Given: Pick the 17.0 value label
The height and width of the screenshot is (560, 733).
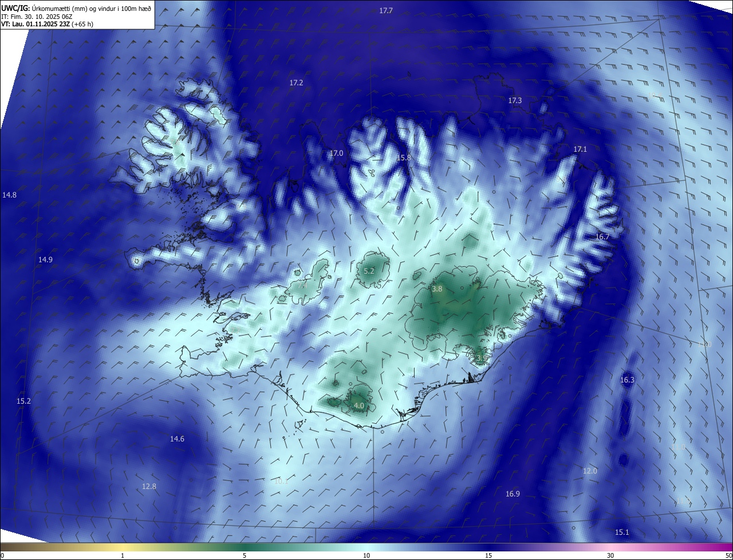Looking at the screenshot, I should (336, 153).
